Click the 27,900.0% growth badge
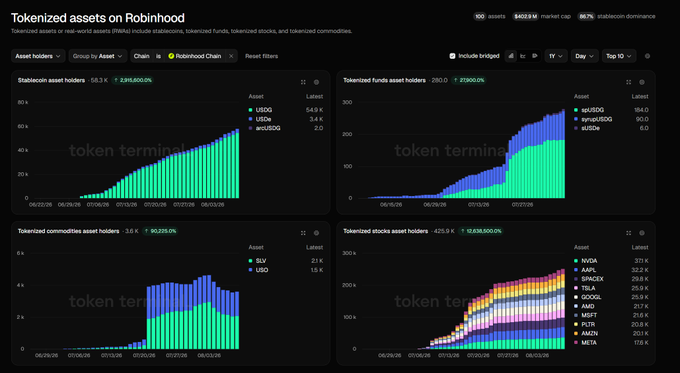This screenshot has height=373, width=680. coord(468,80)
